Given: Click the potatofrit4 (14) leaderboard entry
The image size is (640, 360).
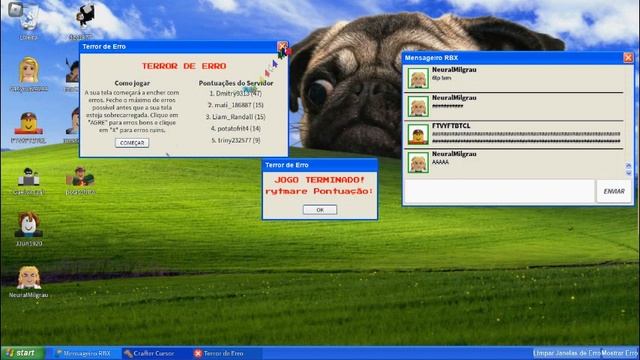Looking at the screenshot, I should (x=236, y=128).
